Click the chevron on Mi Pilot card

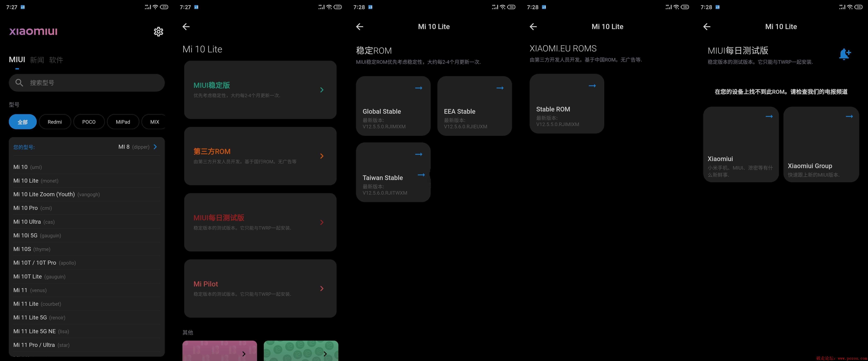click(322, 289)
